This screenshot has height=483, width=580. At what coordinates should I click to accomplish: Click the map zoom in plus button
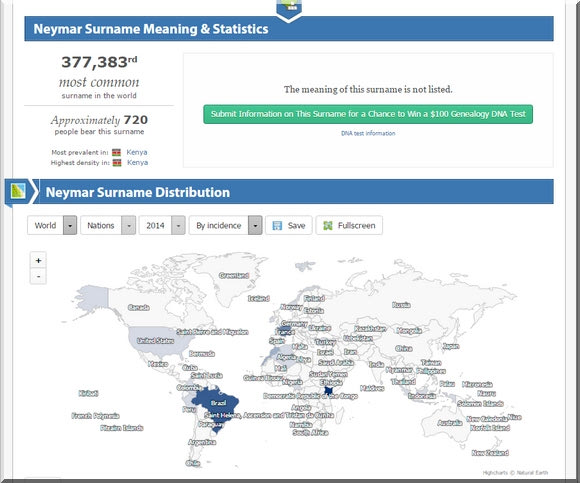[x=38, y=260]
